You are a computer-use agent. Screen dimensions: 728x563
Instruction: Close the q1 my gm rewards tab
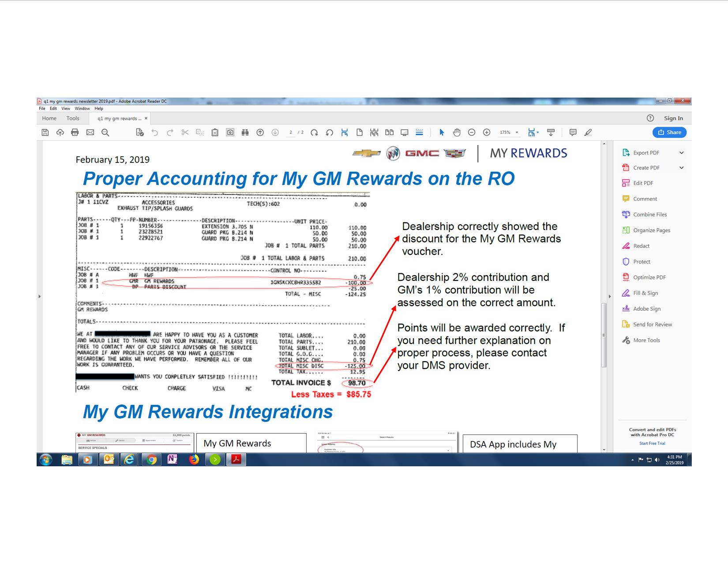[146, 118]
